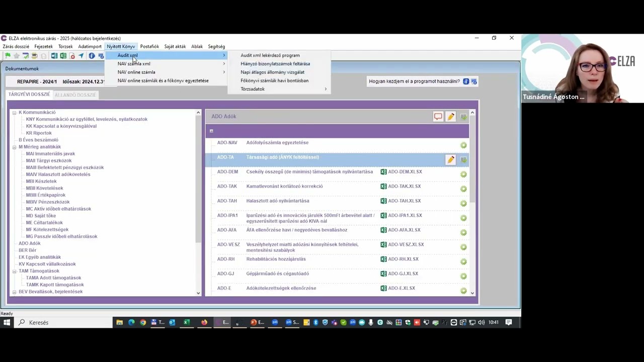The height and width of the screenshot is (362, 644).
Task: Collapse the BEV Bevallások tree node
Action: coord(15,292)
